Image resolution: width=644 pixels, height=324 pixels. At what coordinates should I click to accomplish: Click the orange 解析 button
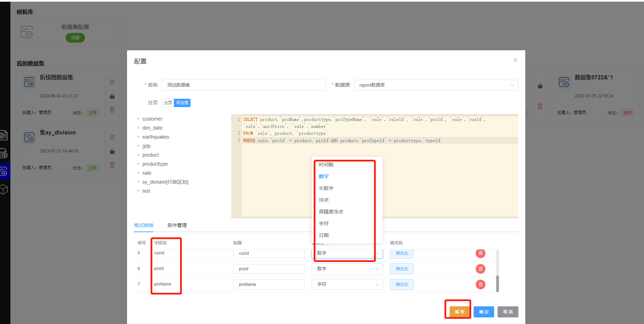pos(459,312)
